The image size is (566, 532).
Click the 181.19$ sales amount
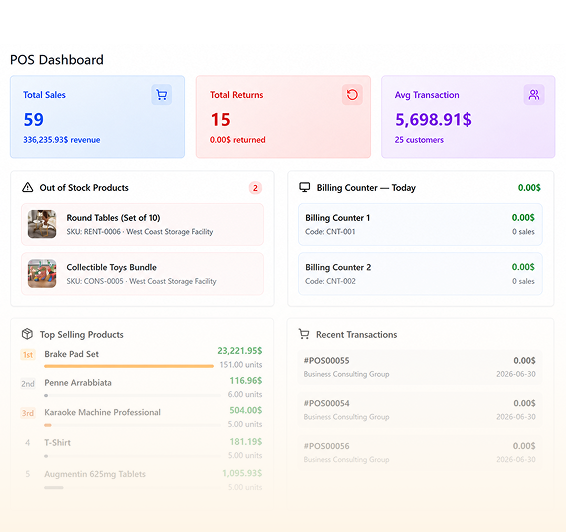tap(246, 442)
